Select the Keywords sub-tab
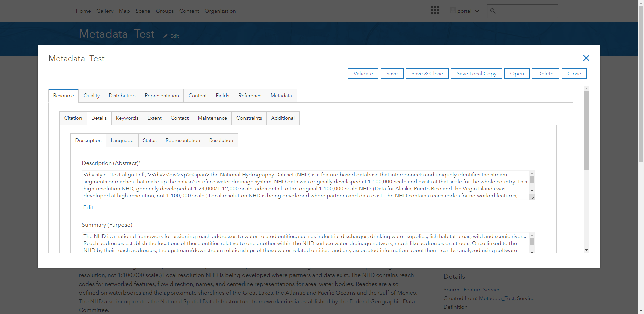The width and height of the screenshot is (644, 314). point(127,118)
